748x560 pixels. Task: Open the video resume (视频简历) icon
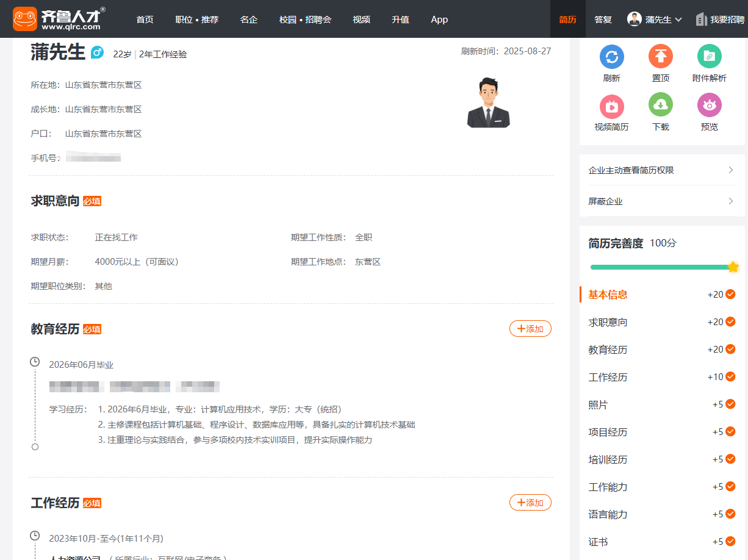click(x=611, y=106)
